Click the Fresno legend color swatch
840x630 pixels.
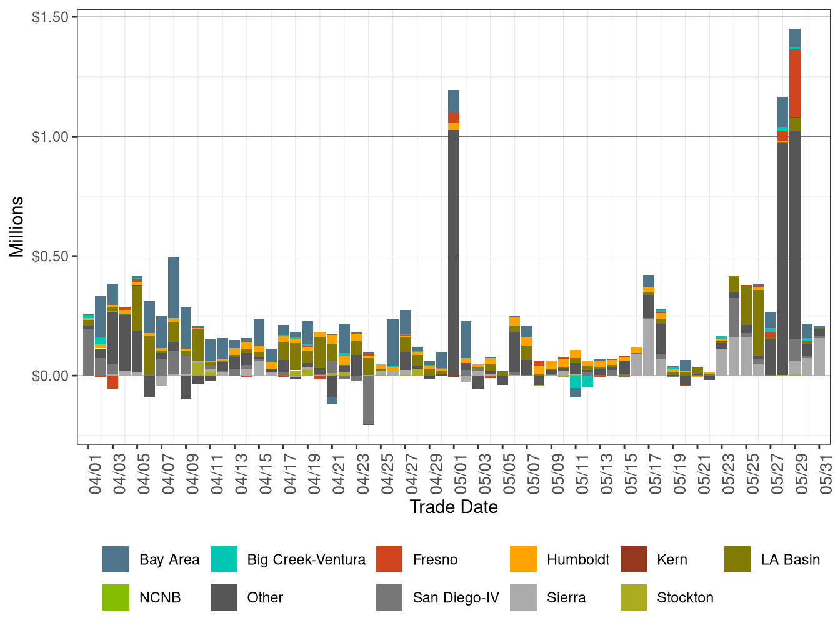tap(389, 559)
